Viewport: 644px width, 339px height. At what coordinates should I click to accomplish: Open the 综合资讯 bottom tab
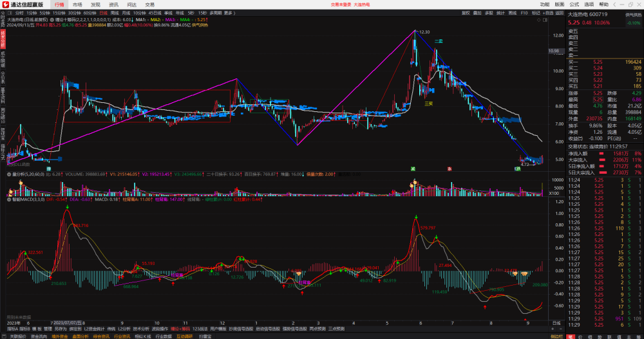pos(101,336)
